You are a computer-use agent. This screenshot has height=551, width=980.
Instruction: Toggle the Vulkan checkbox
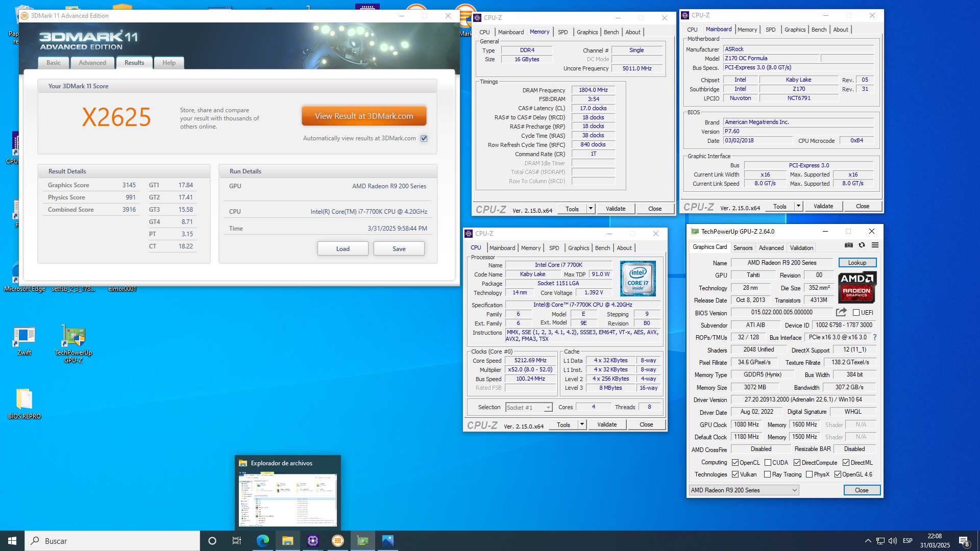point(735,474)
